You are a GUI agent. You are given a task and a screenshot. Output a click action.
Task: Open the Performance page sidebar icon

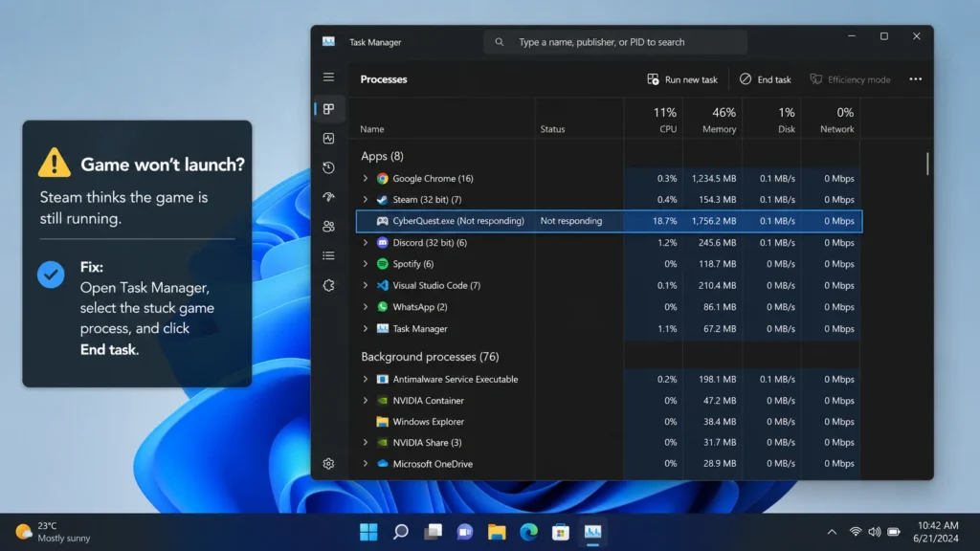[328, 138]
